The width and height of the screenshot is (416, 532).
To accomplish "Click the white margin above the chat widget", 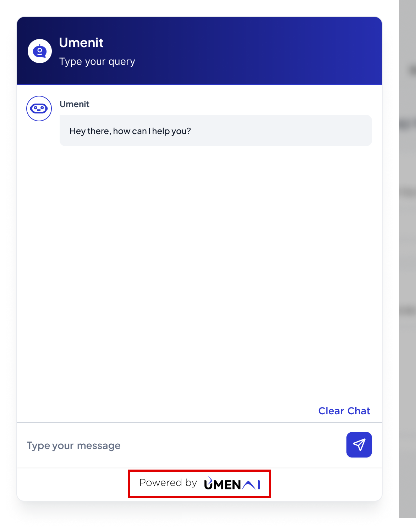I will coord(199,8).
